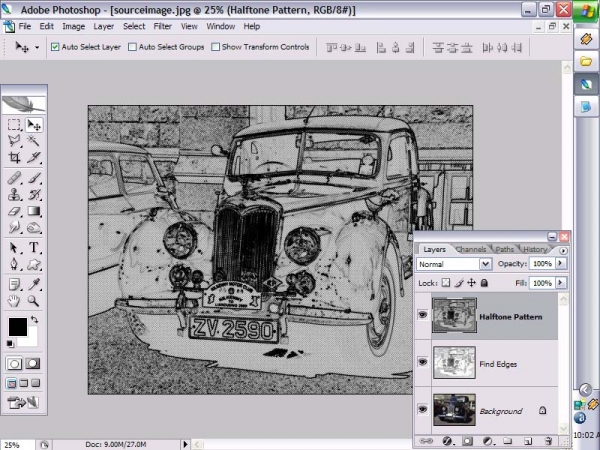600x450 pixels.
Task: Select the Sponge tool
Action: [x=34, y=227]
